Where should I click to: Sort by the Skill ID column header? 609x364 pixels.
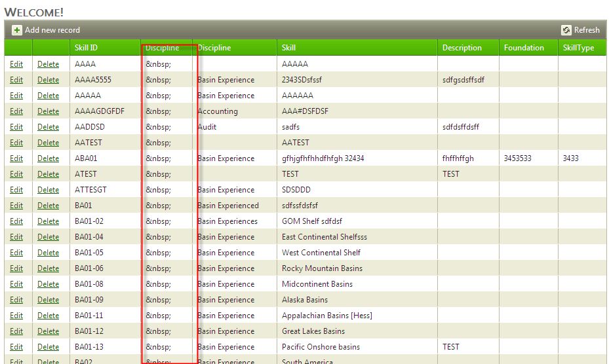click(x=87, y=47)
